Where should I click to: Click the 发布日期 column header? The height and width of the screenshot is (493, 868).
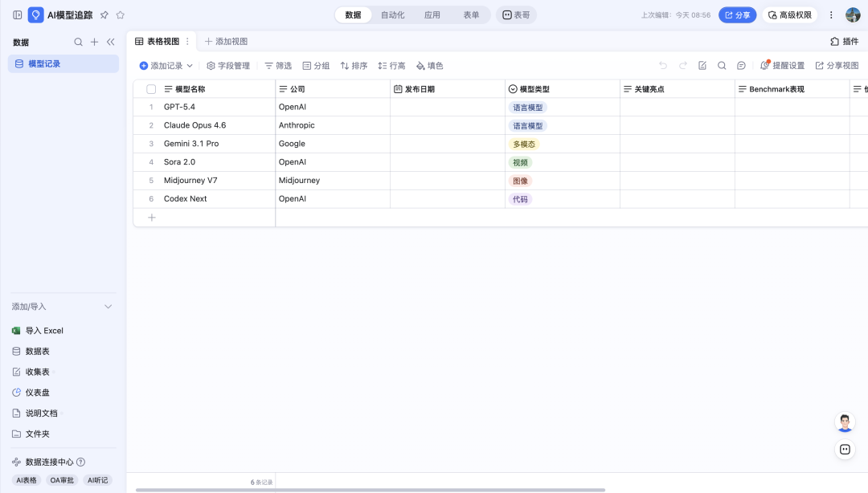click(x=448, y=89)
